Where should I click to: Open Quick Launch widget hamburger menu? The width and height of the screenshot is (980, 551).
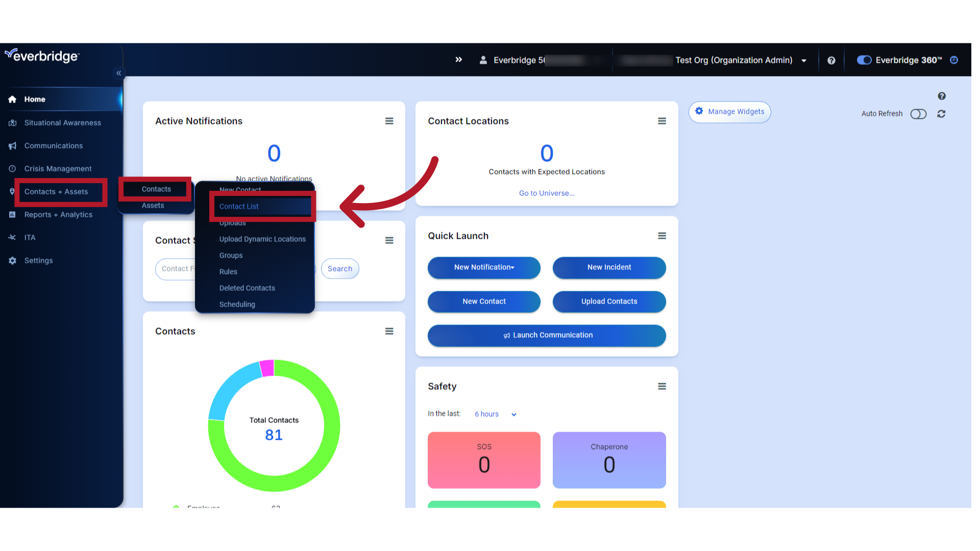click(x=662, y=236)
